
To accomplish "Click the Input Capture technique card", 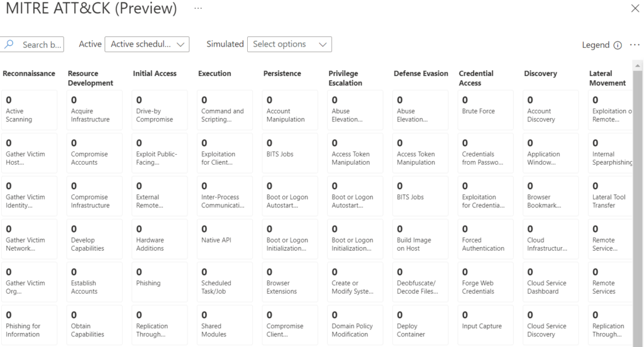I will [486, 325].
